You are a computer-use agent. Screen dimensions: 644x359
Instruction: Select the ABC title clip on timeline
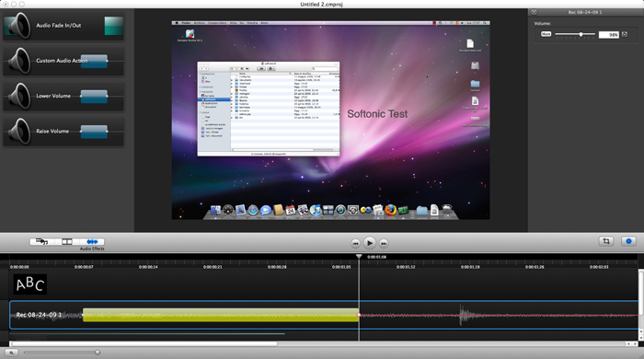pos(30,284)
